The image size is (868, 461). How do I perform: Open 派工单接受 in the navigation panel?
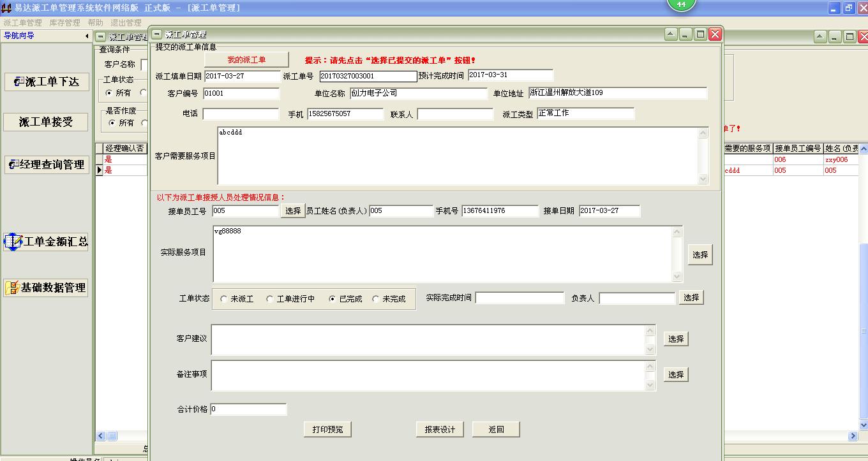46,122
